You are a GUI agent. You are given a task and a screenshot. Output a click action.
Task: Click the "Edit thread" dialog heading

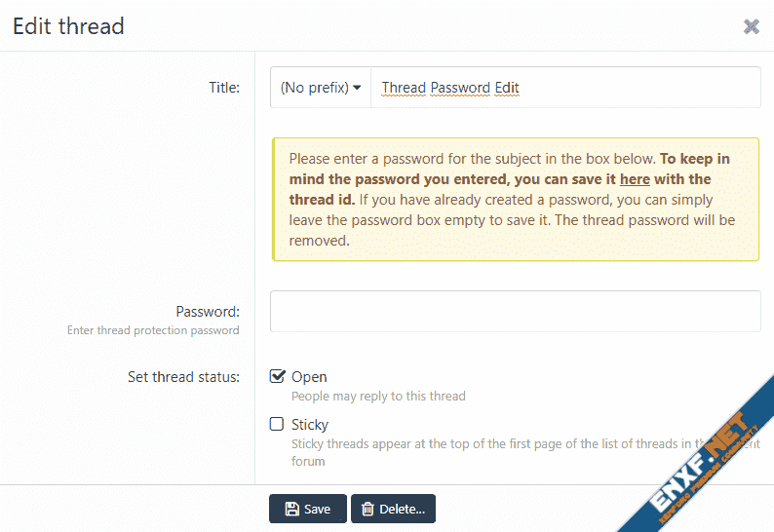pos(68,26)
